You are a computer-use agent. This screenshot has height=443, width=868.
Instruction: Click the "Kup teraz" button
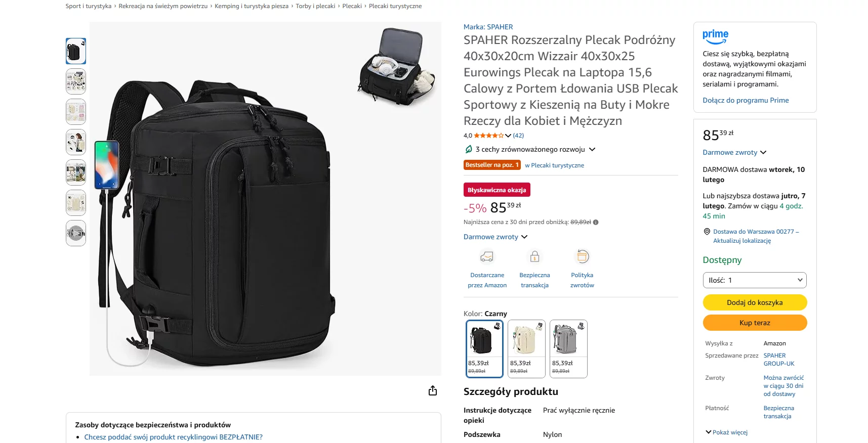755,323
